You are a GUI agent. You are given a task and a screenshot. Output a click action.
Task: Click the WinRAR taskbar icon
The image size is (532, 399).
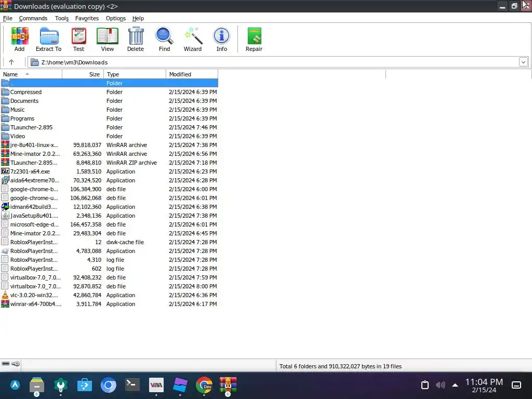coord(228,385)
